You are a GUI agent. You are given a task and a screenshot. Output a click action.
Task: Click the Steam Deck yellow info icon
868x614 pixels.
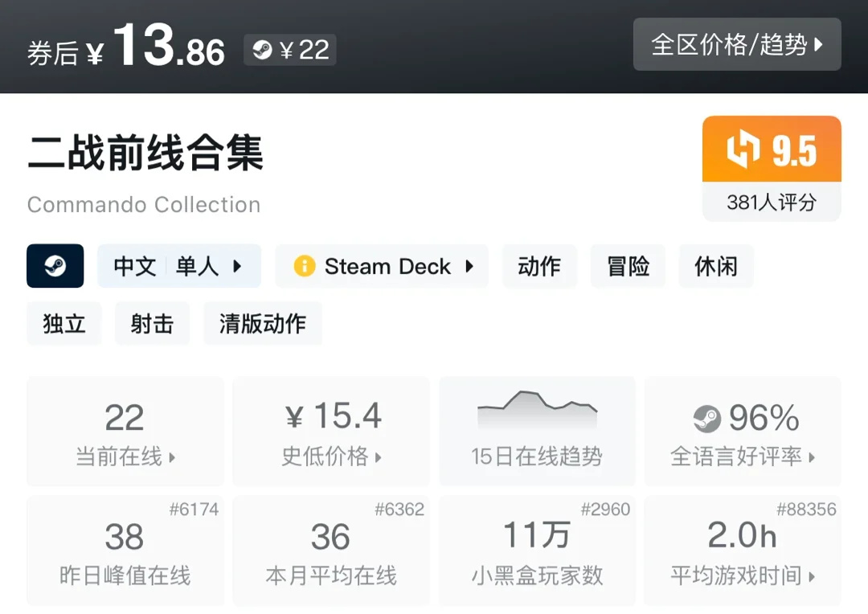point(305,266)
